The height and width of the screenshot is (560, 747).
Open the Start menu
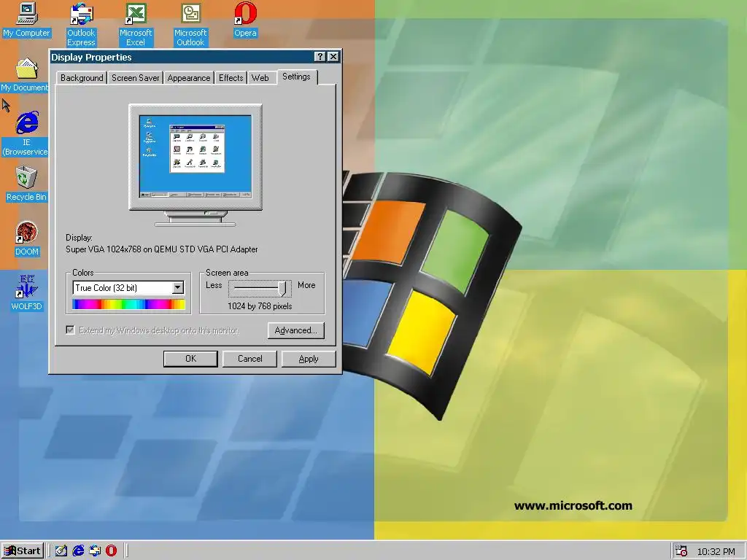(x=23, y=551)
